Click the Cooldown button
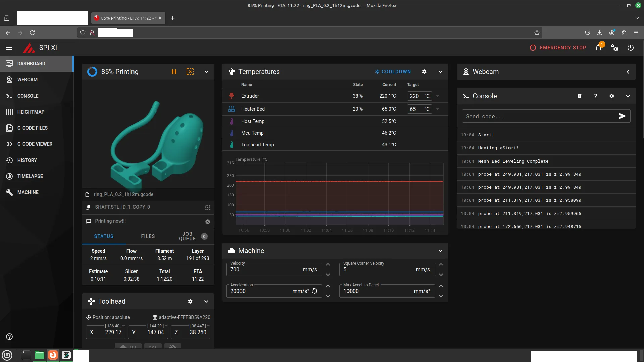The width and height of the screenshot is (644, 362). coord(393,72)
